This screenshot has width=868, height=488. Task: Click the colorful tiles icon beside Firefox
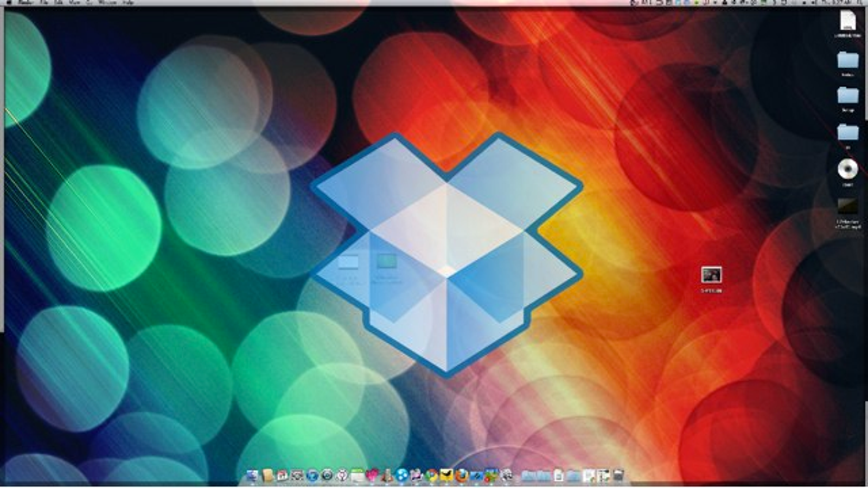[x=491, y=476]
